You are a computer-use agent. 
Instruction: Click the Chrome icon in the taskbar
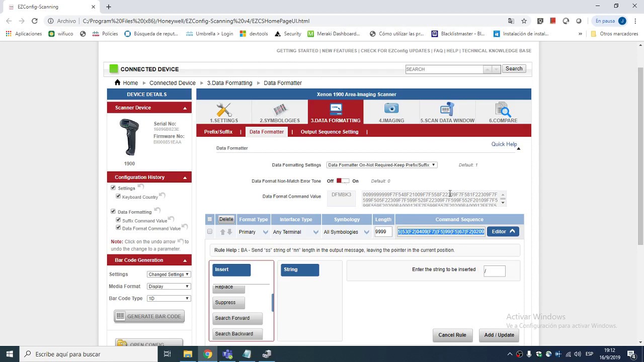click(207, 354)
